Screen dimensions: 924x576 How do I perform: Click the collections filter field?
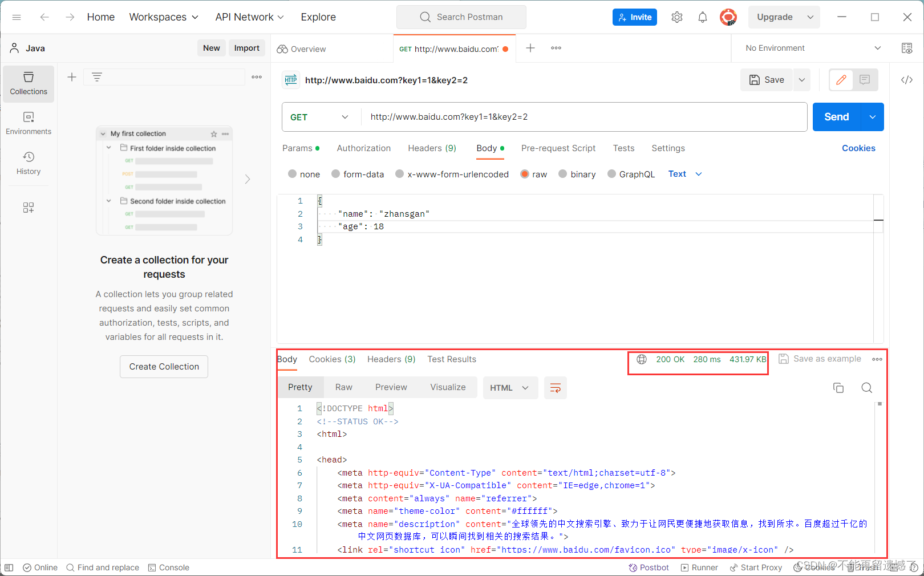coord(164,77)
